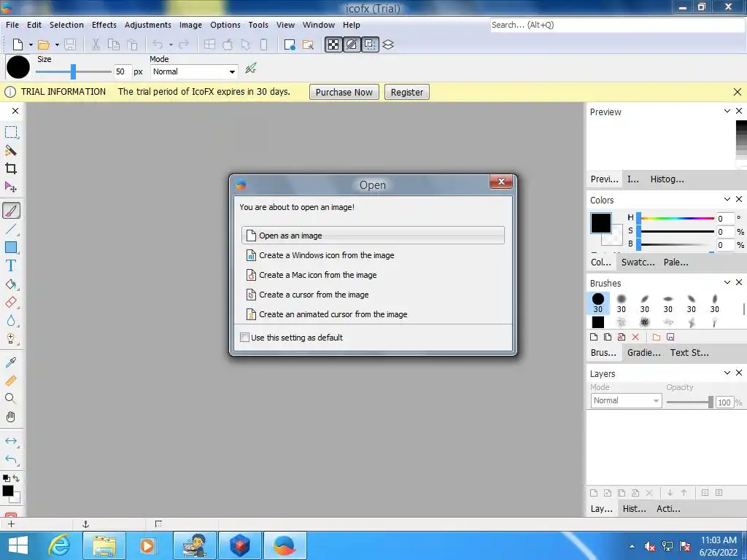Toggle the checkerboard transparency button

click(x=333, y=44)
